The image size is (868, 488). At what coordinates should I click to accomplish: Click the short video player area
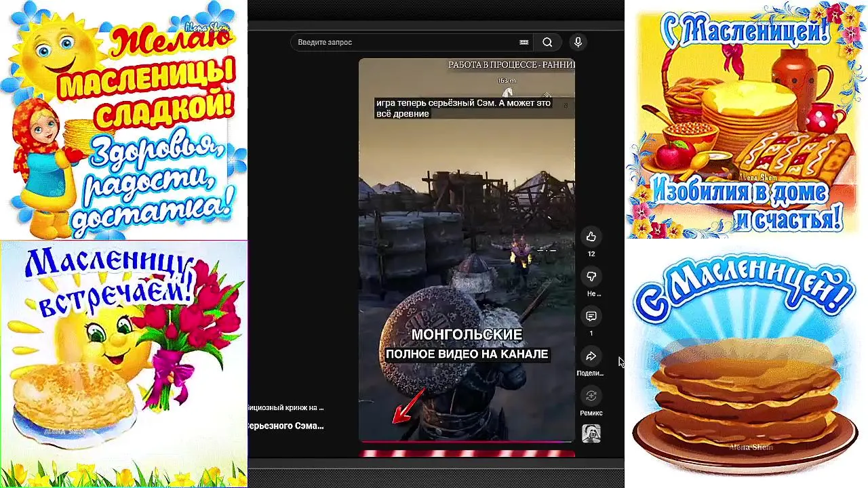click(467, 249)
